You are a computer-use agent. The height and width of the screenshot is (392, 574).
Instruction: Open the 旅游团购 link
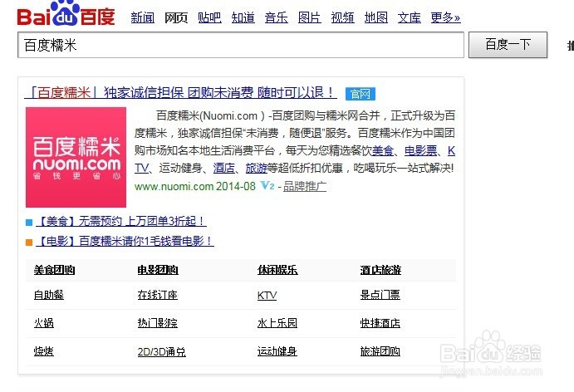coord(380,351)
